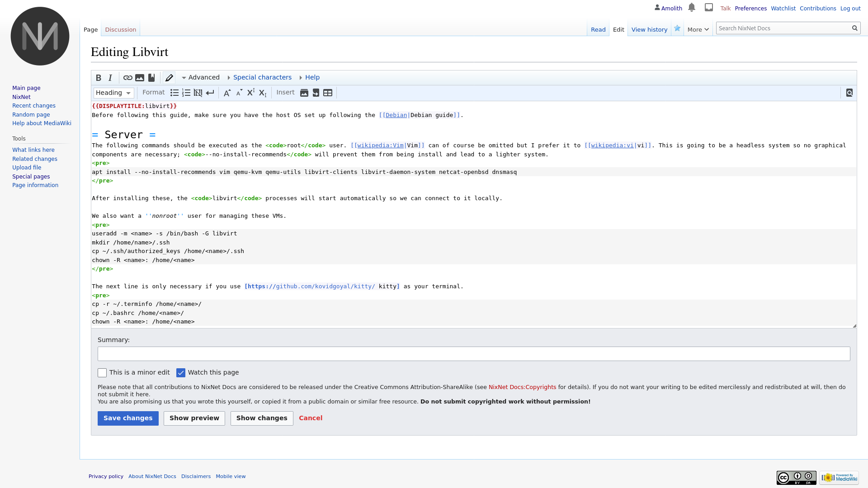Open the Amolith user page
868x488 pixels.
tap(671, 9)
